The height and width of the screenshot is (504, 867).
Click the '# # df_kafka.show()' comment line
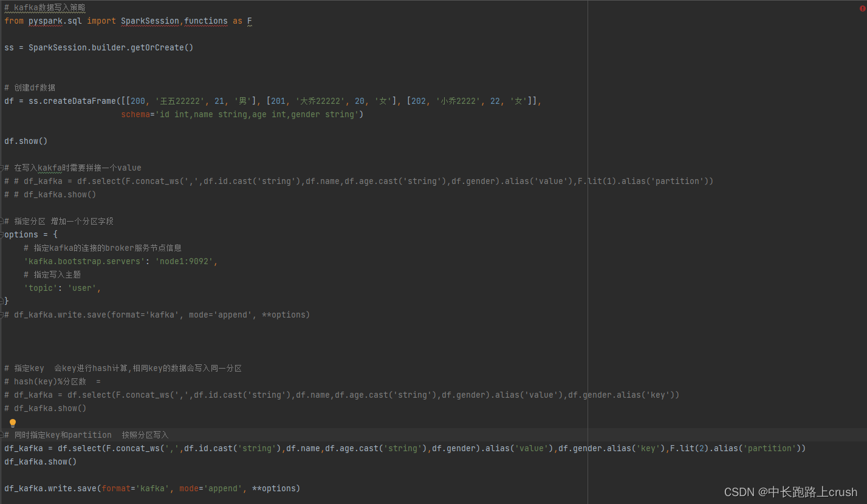pyautogui.click(x=50, y=194)
